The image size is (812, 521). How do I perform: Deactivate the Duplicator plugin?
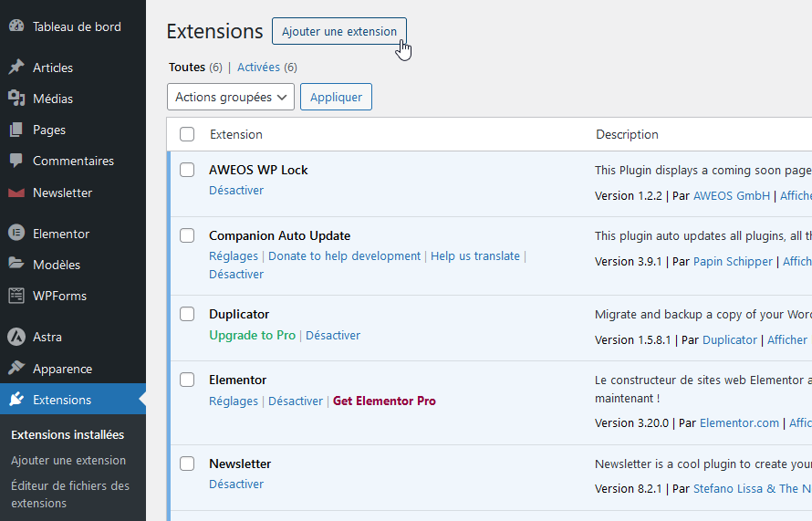333,335
